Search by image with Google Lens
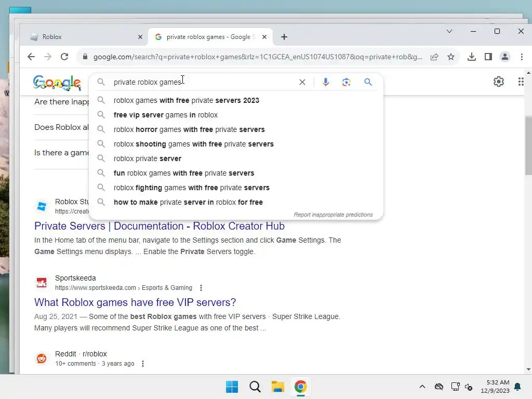 (347, 82)
